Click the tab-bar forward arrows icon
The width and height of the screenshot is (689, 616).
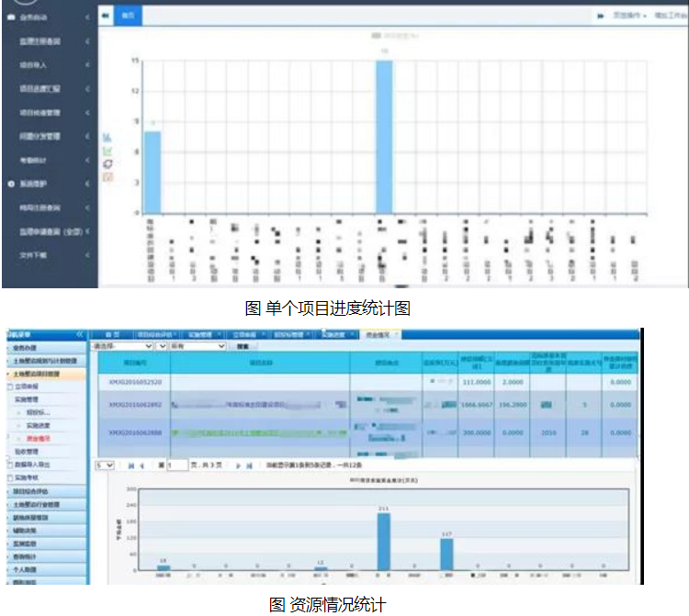[600, 17]
